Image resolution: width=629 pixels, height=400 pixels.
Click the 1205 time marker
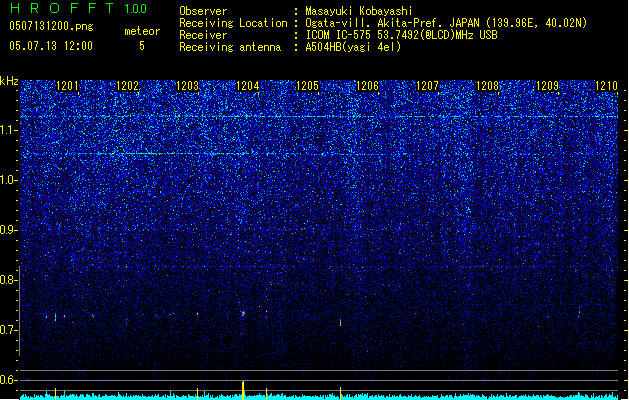point(307,86)
